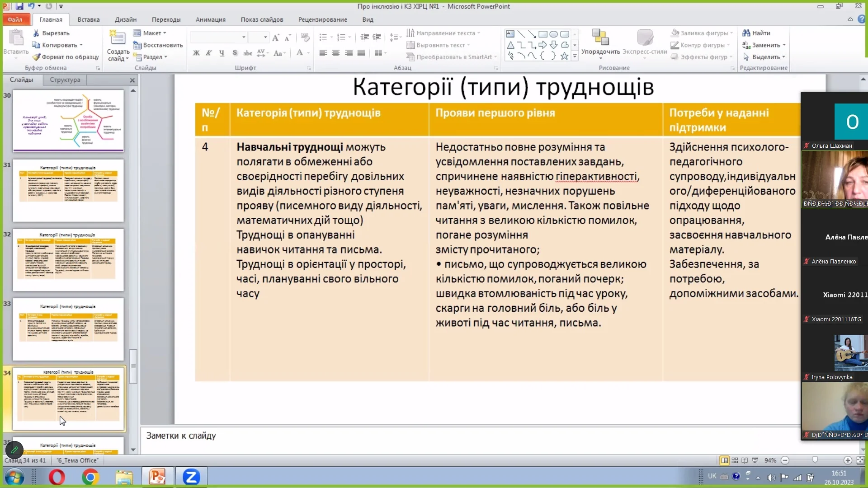Click the Format Painter brush icon
The image size is (868, 488).
[x=36, y=57]
